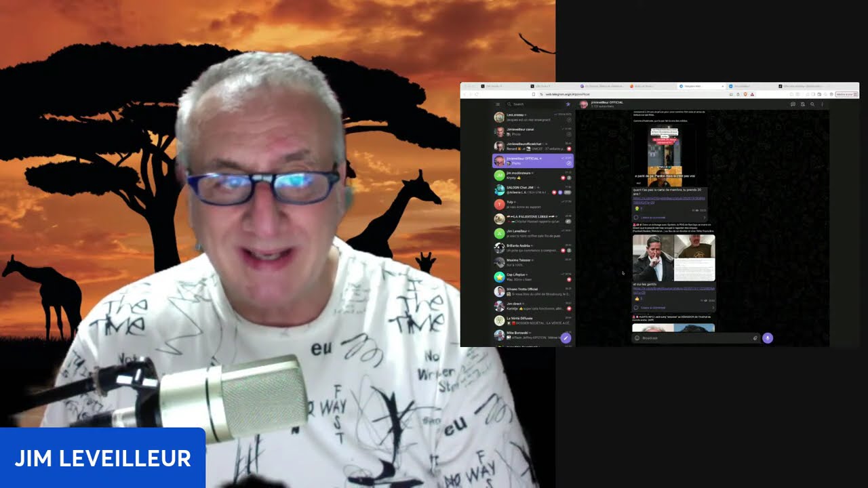This screenshot has width=868, height=488.
Task: Click the Broadcast message input field
Action: pos(695,338)
